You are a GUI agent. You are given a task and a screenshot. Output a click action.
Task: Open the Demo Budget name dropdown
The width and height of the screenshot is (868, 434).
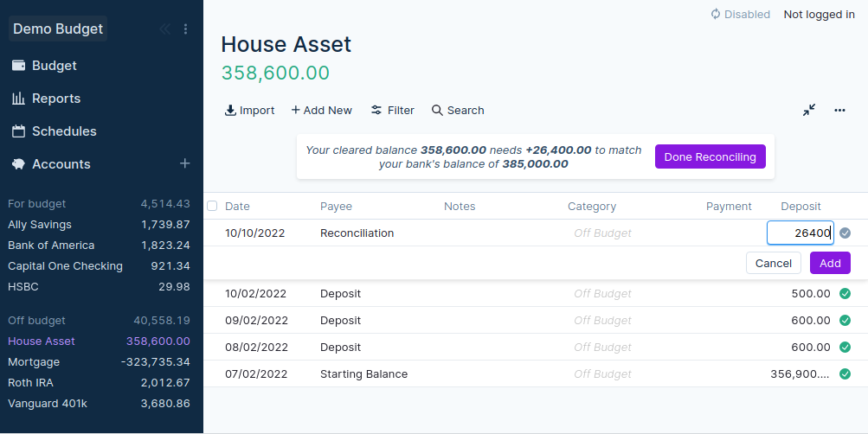[x=58, y=29]
